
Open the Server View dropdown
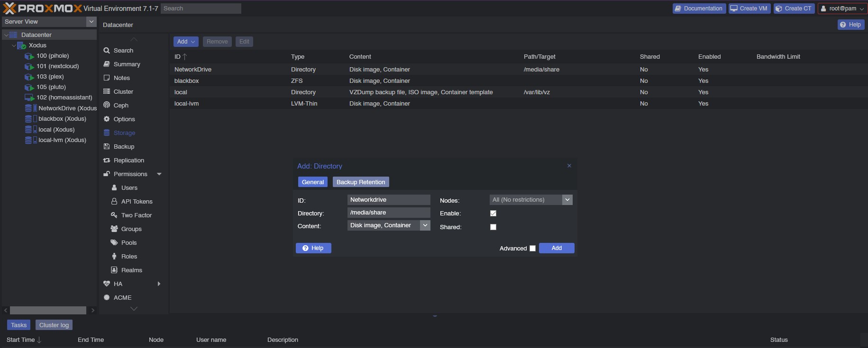[x=91, y=22]
